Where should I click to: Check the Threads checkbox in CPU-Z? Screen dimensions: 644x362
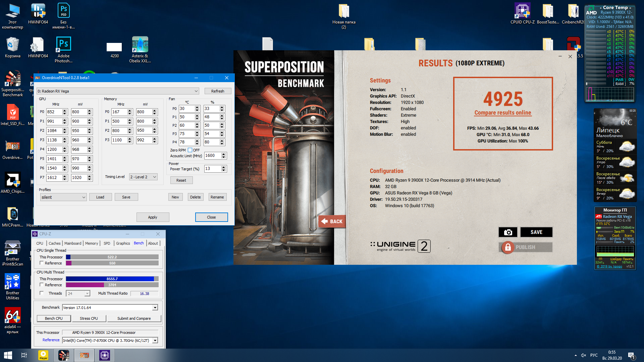42,293
